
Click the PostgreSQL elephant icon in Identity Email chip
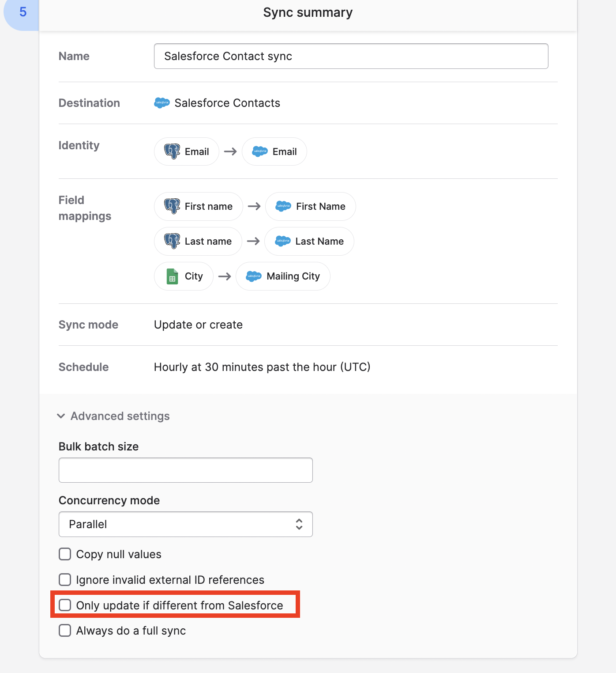coord(172,151)
